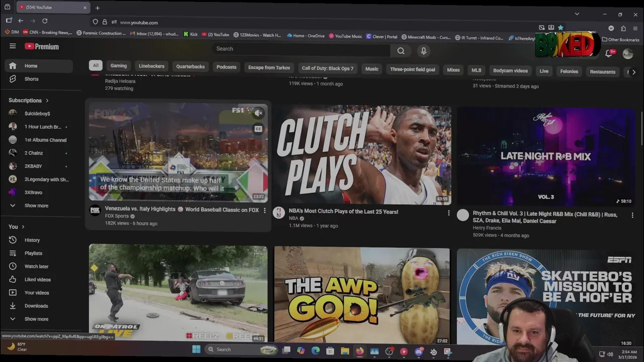Bookmark the page with the star icon
The height and width of the screenshot is (362, 644).
coord(560,28)
